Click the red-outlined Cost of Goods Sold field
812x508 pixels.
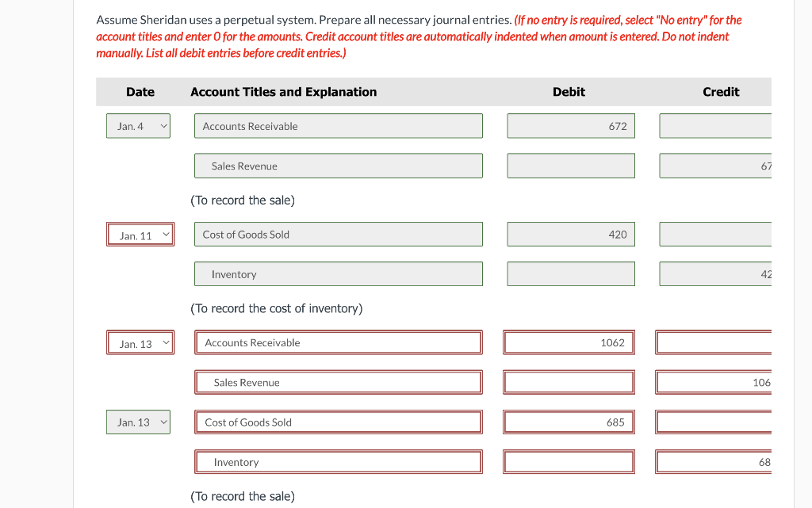point(339,422)
